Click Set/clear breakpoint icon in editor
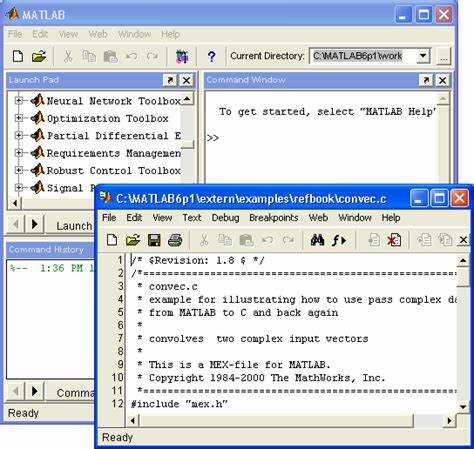This screenshot has width=474, height=449. coord(374,240)
